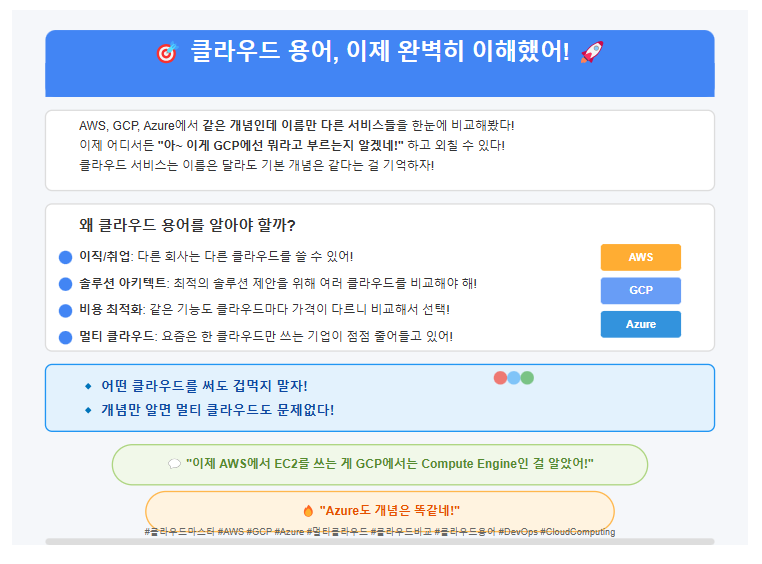762x564 pixels.
Task: Click the red dot in the blue box
Action: (500, 377)
